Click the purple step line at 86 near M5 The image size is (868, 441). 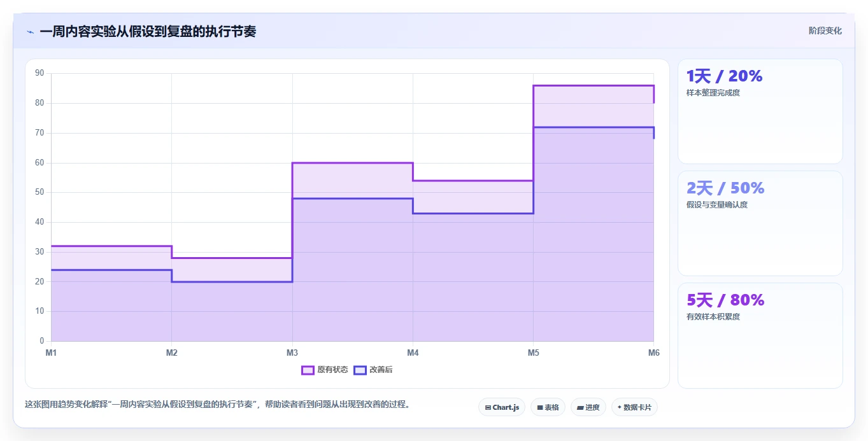click(x=594, y=85)
